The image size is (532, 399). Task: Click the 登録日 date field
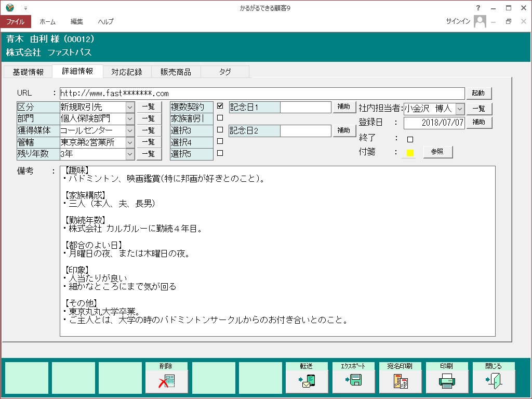(x=434, y=123)
